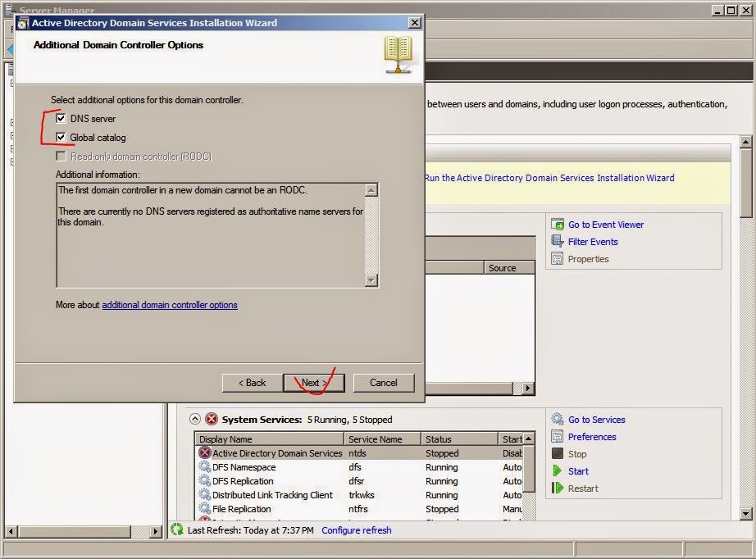Toggle the DNS server checkbox
Screen dimensions: 756x559
(x=61, y=118)
